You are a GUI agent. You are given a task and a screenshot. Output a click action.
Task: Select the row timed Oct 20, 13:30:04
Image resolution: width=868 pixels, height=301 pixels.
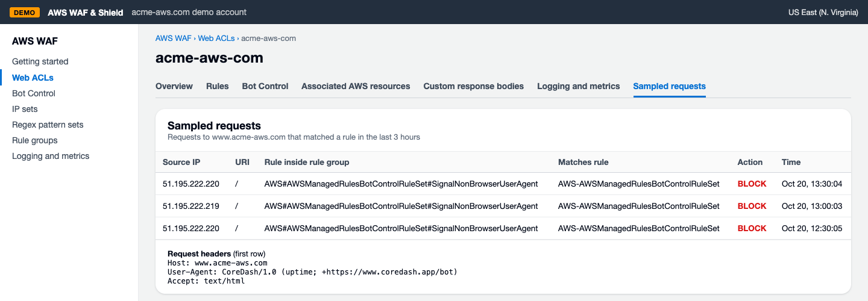pyautogui.click(x=503, y=184)
